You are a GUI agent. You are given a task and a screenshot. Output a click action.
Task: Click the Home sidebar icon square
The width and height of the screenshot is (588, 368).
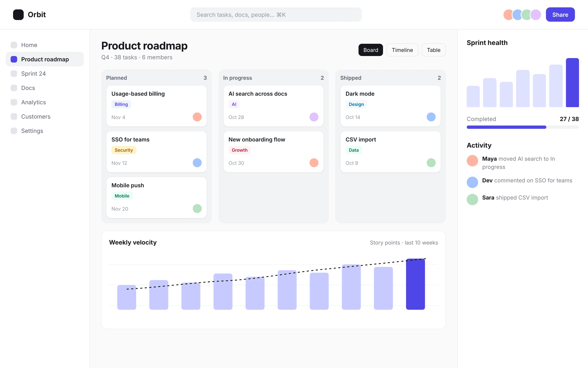click(14, 45)
